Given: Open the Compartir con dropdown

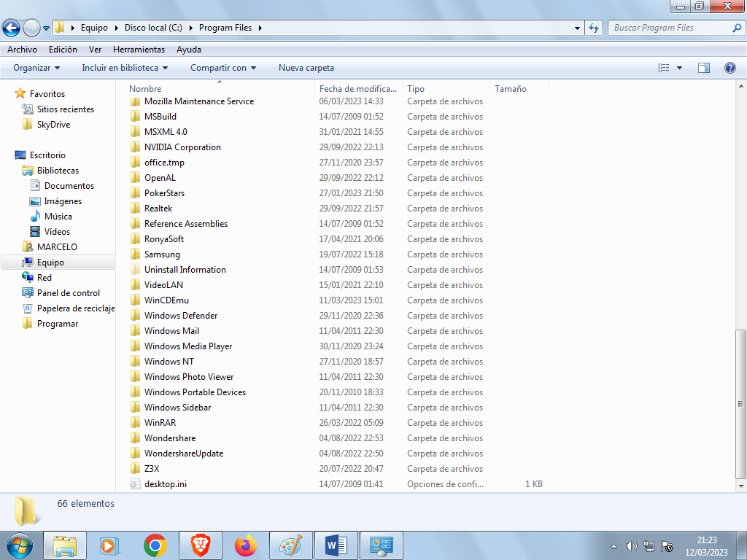Looking at the screenshot, I should 223,68.
